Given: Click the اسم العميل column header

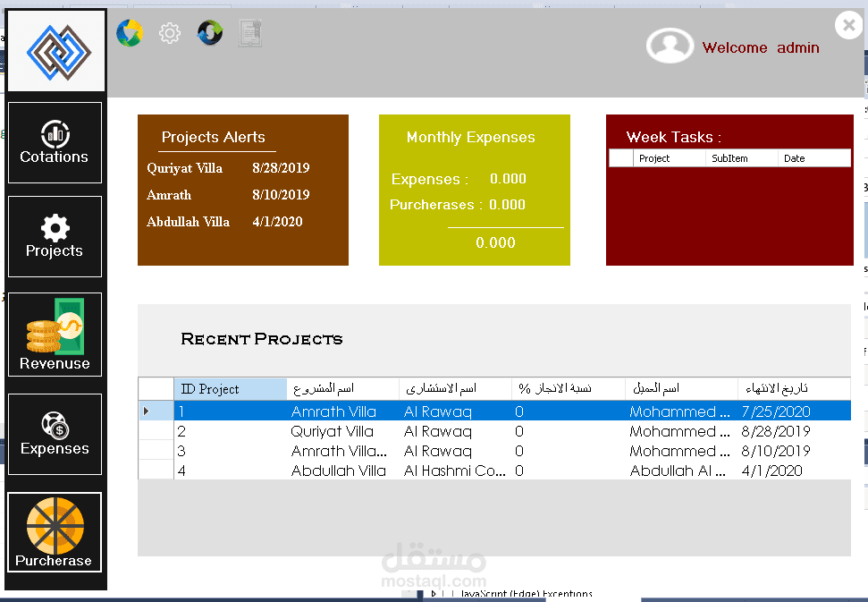Looking at the screenshot, I should [x=681, y=389].
